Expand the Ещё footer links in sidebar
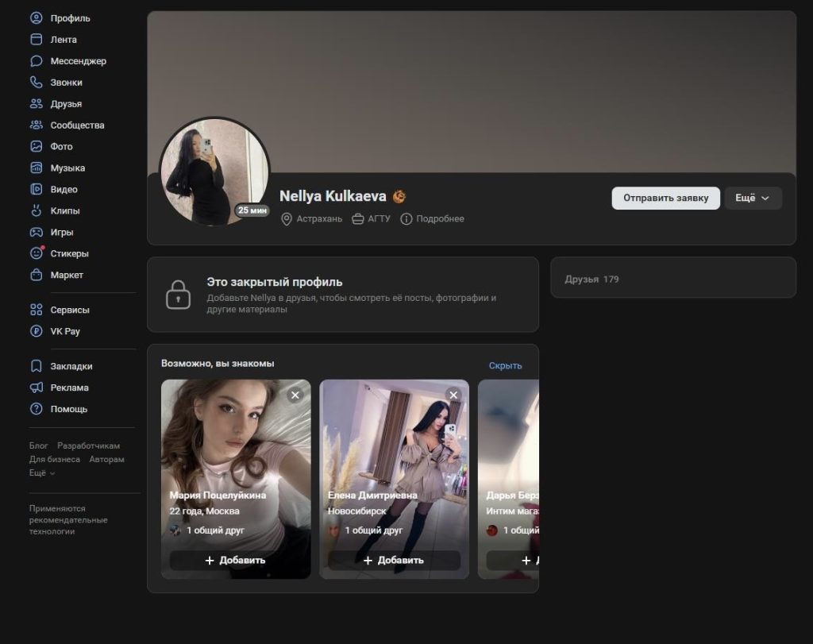This screenshot has width=813, height=644. tap(42, 472)
